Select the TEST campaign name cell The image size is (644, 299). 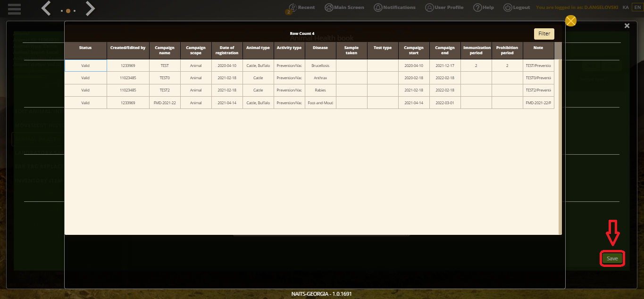pyautogui.click(x=165, y=66)
